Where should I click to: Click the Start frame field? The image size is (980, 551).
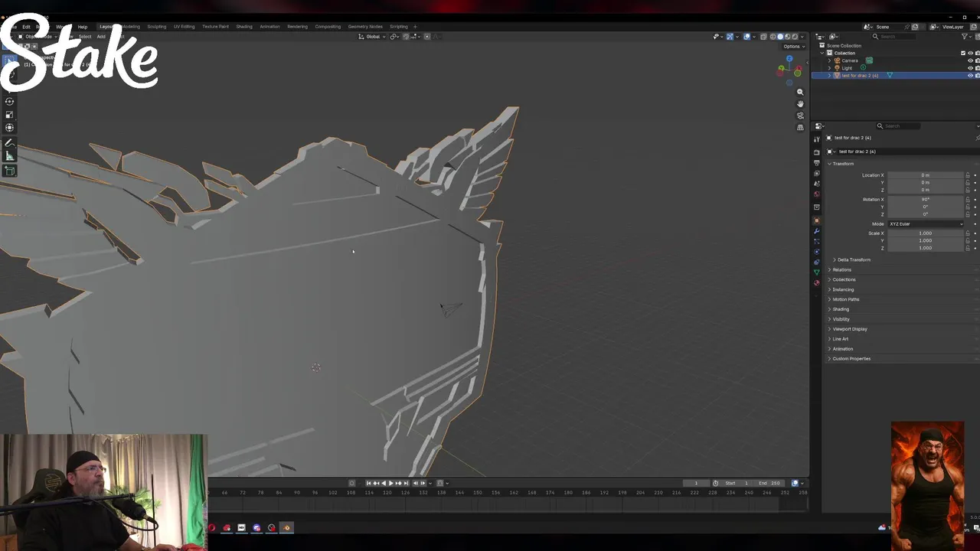[737, 483]
